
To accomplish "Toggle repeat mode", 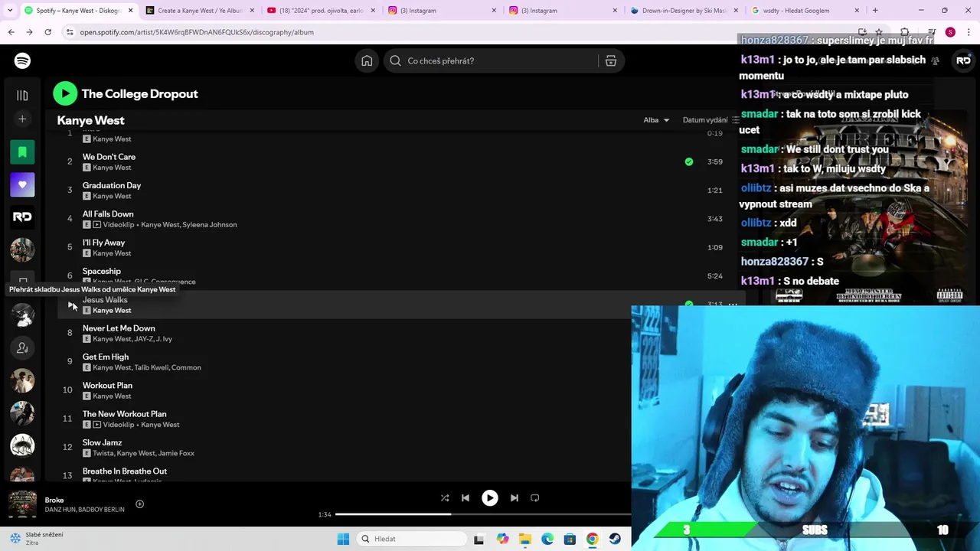I will (535, 497).
